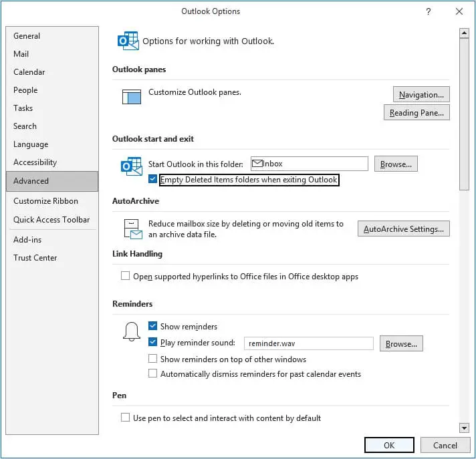Open the General options category
The height and width of the screenshot is (459, 476).
[52, 36]
